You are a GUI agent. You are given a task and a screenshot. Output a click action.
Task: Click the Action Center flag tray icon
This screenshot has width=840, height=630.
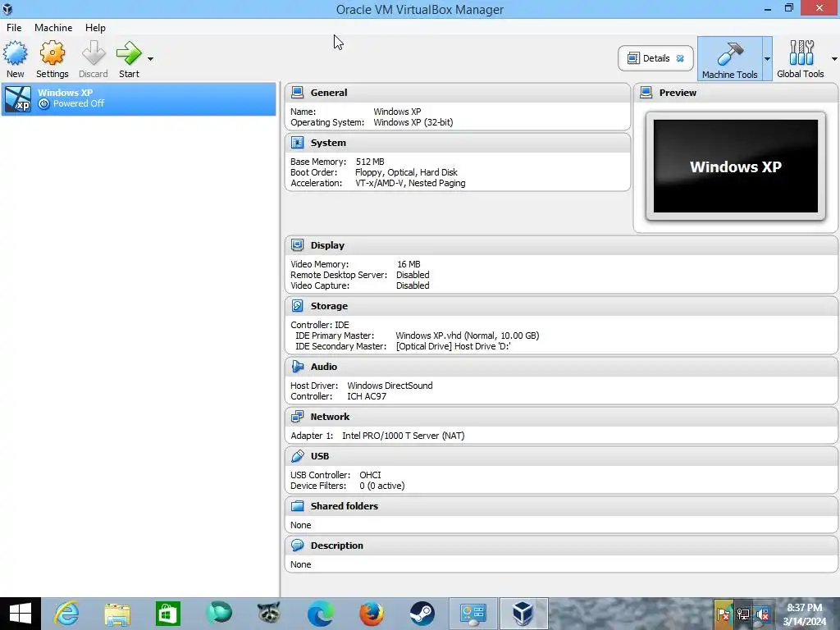click(723, 614)
